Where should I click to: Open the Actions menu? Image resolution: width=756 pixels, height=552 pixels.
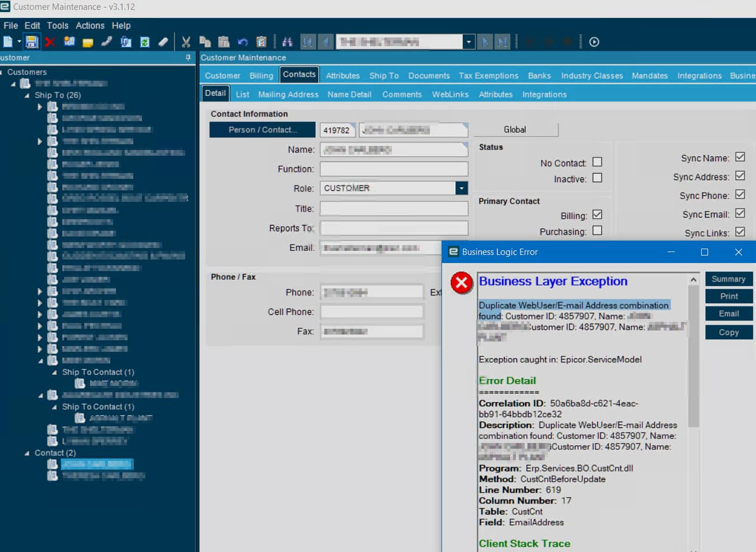tap(90, 25)
